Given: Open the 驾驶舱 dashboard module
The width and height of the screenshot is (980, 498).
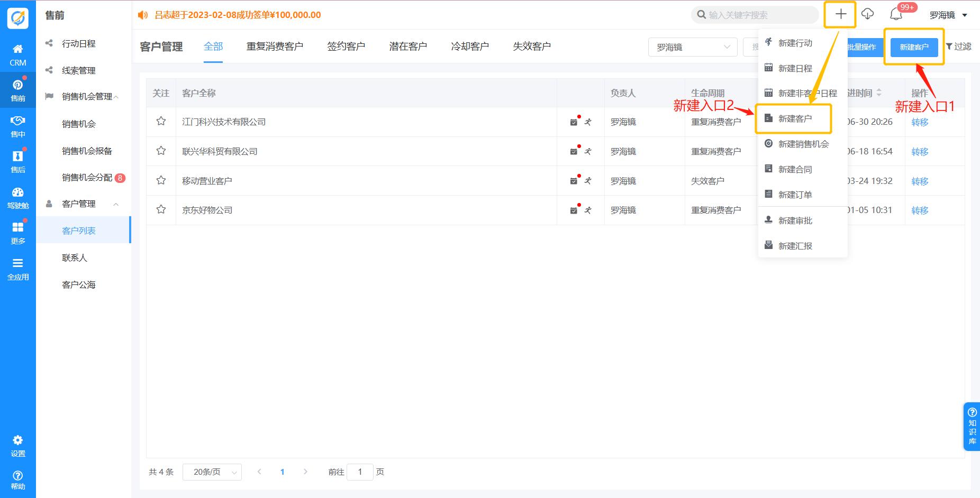Looking at the screenshot, I should click(x=17, y=198).
